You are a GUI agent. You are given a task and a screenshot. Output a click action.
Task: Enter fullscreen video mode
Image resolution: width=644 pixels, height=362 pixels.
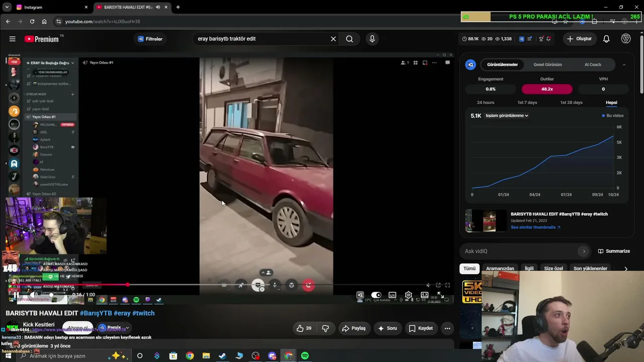pyautogui.click(x=441, y=295)
